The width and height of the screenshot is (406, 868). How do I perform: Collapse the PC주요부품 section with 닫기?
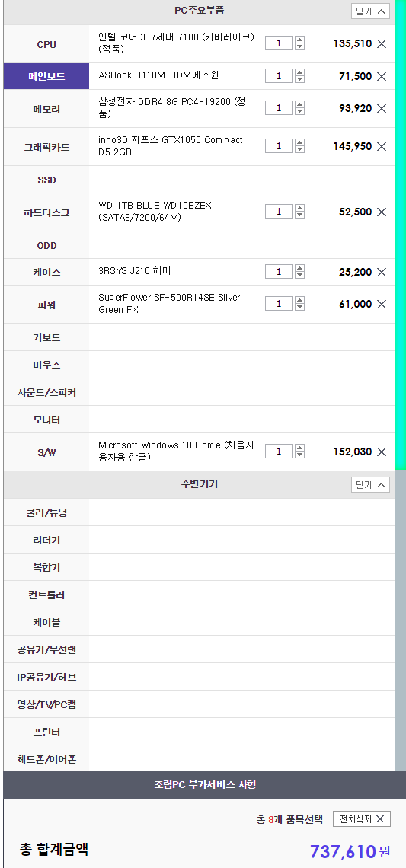click(370, 11)
